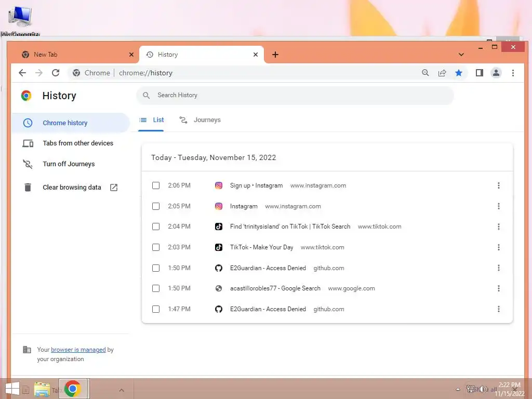Select the History browser tab
This screenshot has height=399, width=532.
(201, 55)
